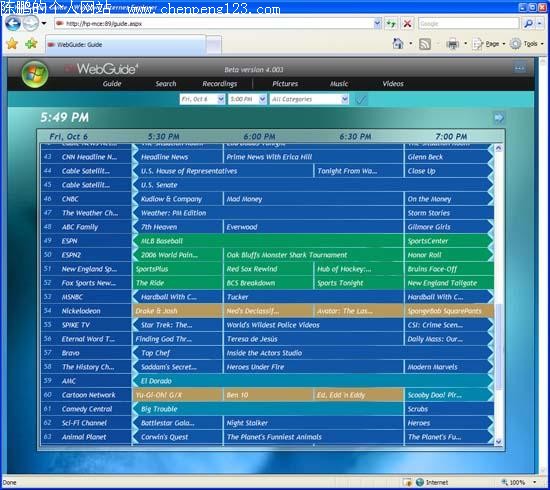Open the Red Sox Rewind program
550x490 pixels.
pyautogui.click(x=268, y=269)
